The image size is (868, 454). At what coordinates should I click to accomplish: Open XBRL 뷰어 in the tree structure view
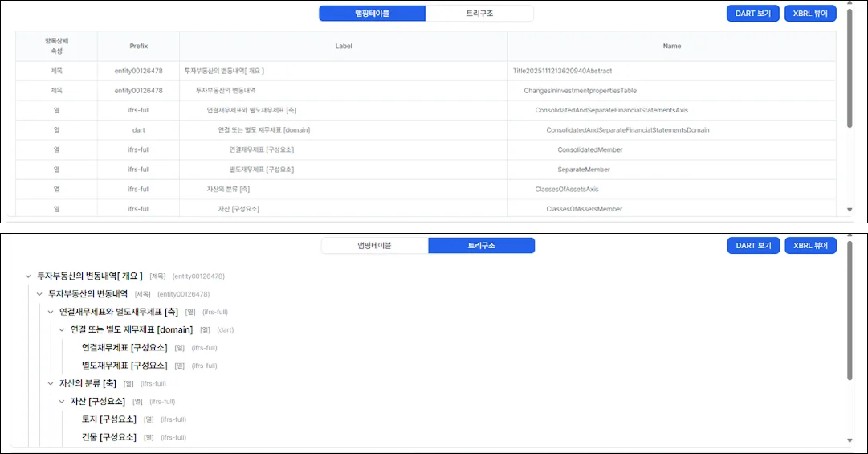click(810, 245)
